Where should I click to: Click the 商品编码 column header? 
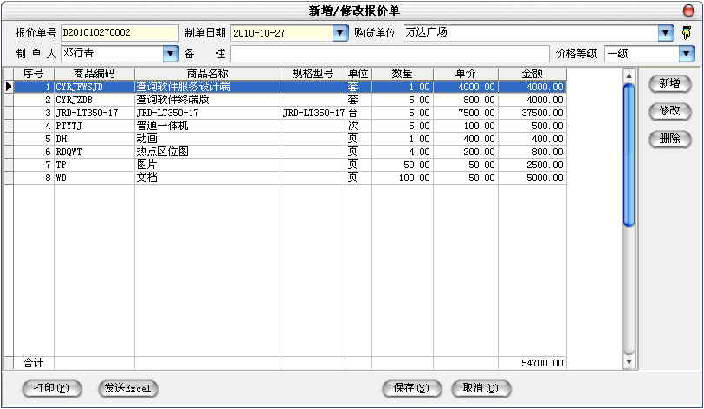click(94, 74)
